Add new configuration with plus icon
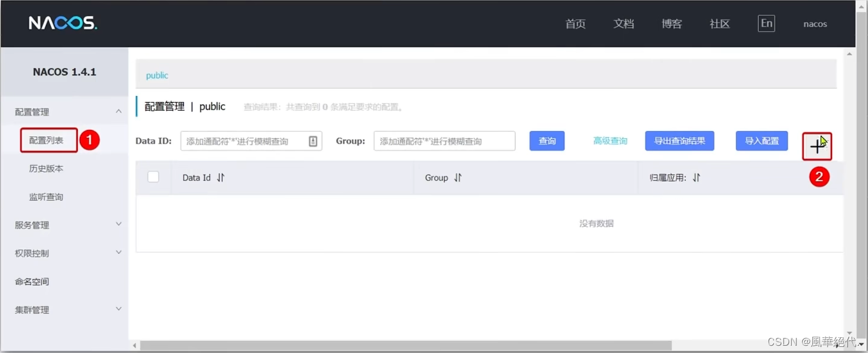 (x=817, y=146)
